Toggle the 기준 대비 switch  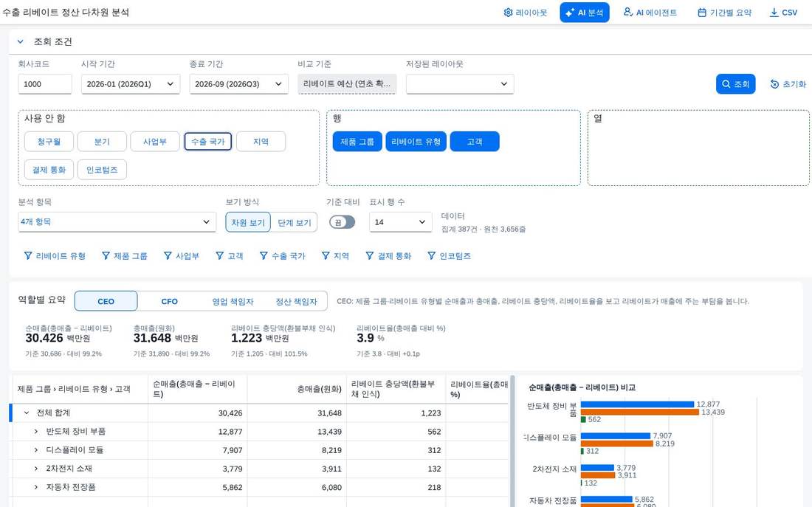(343, 222)
